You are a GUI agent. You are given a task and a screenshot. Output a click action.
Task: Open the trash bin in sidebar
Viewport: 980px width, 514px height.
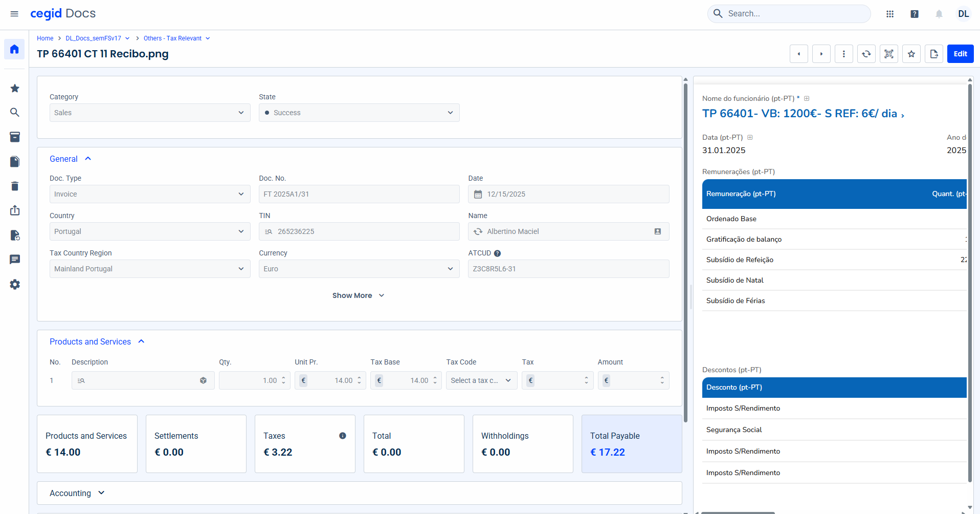click(15, 186)
